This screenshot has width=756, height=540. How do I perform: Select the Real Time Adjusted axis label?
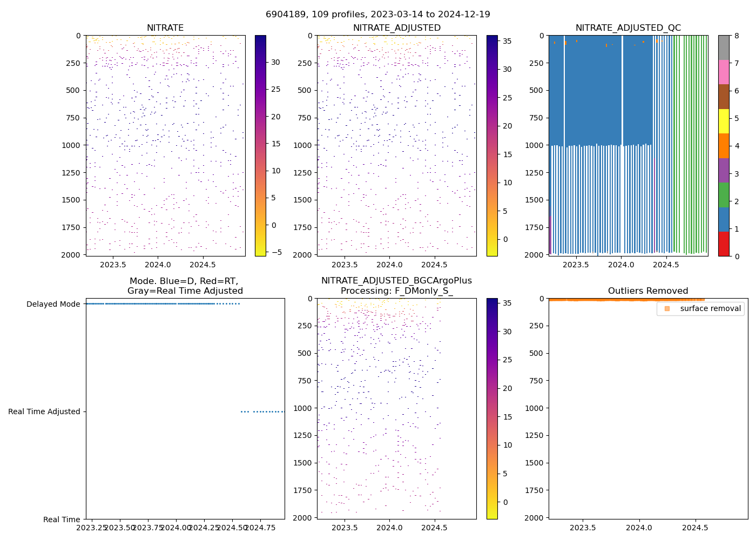(x=44, y=411)
